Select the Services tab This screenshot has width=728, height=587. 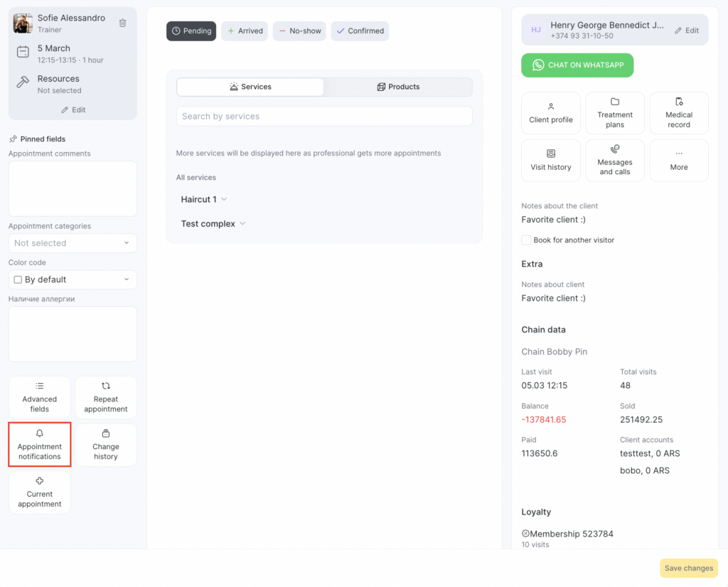coord(250,87)
